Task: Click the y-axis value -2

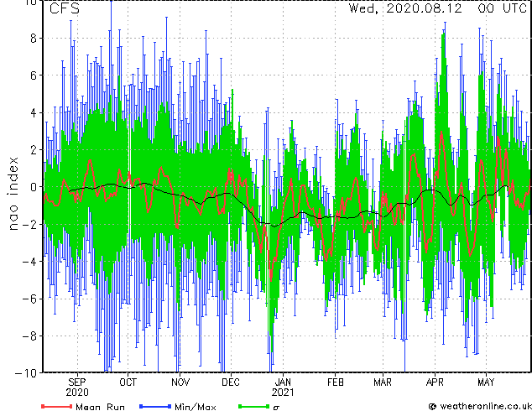Action: [29, 224]
